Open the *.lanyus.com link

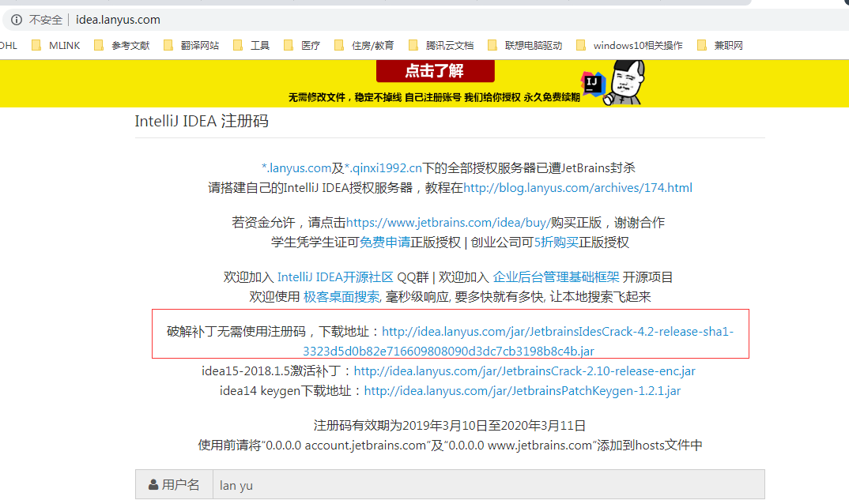click(296, 168)
